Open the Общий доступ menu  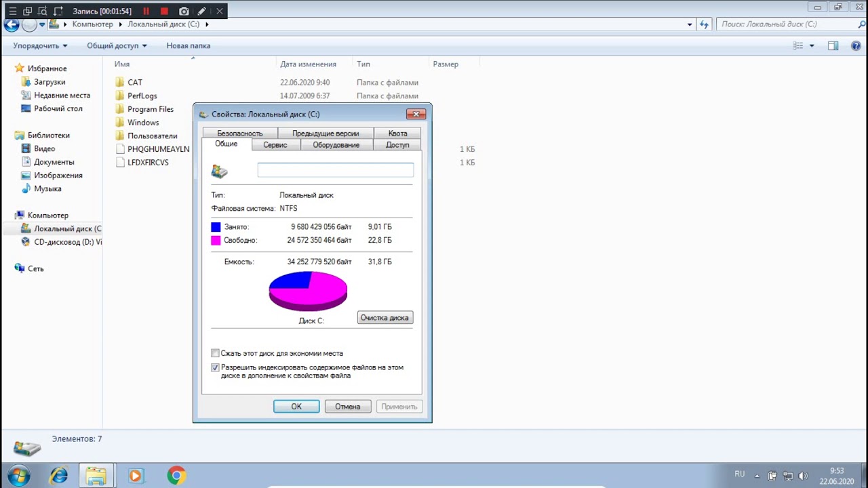(x=117, y=45)
